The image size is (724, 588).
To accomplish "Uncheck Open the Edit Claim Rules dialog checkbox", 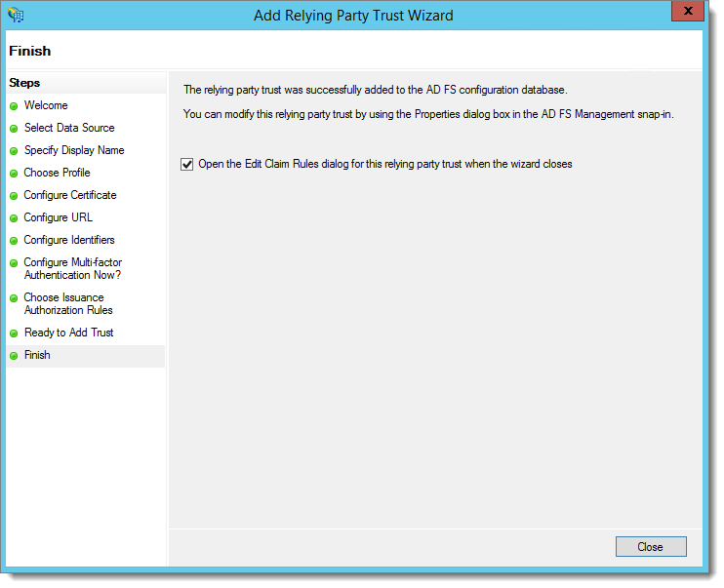I will coord(187,164).
